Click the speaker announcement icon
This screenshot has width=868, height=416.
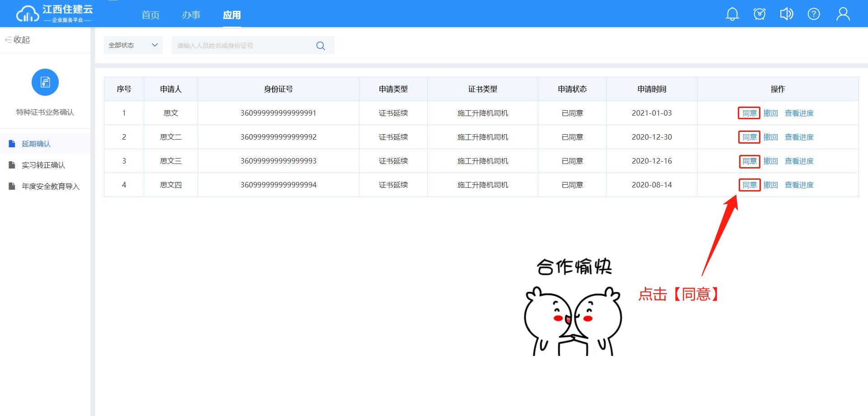[786, 14]
